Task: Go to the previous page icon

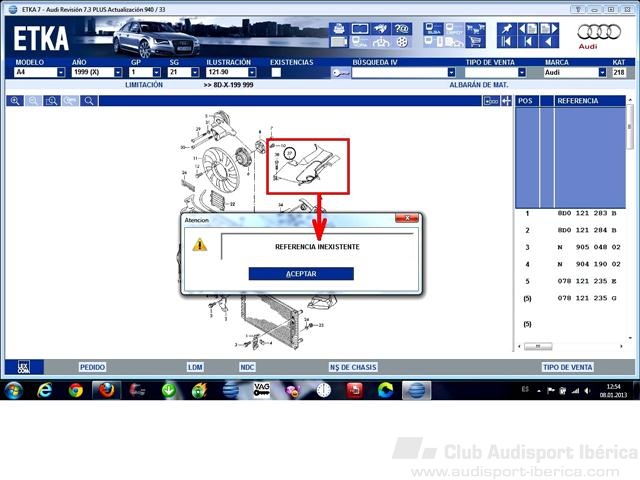Action: click(528, 29)
